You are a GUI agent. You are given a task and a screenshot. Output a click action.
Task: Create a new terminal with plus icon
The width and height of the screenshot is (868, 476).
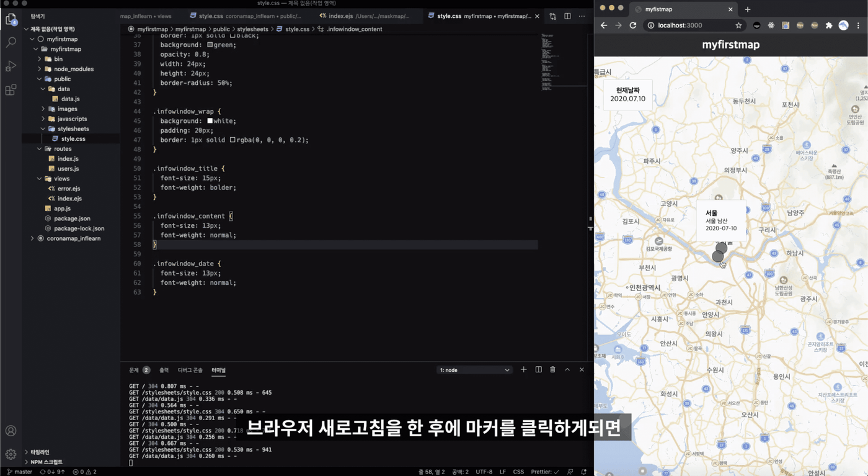coord(523,370)
